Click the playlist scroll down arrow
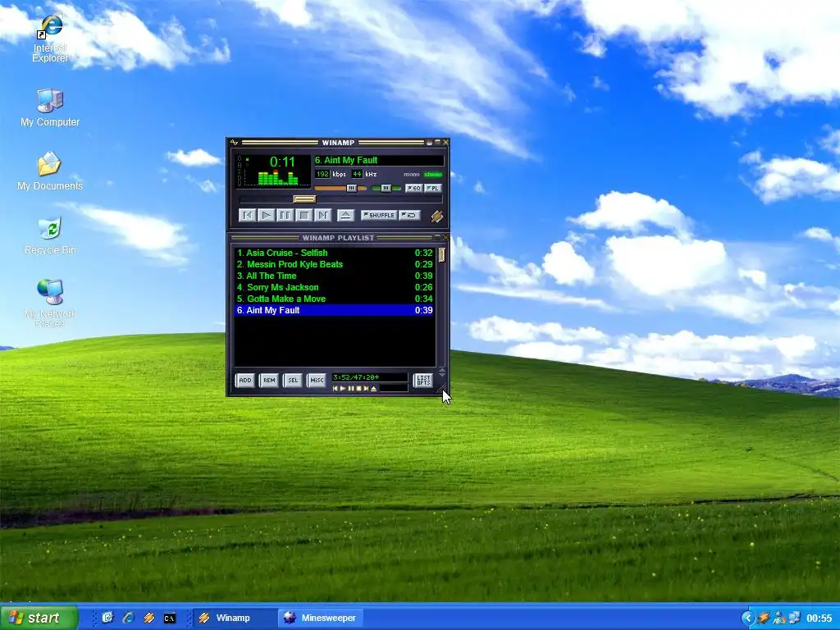Screen dimensions: 840x630 point(442,376)
